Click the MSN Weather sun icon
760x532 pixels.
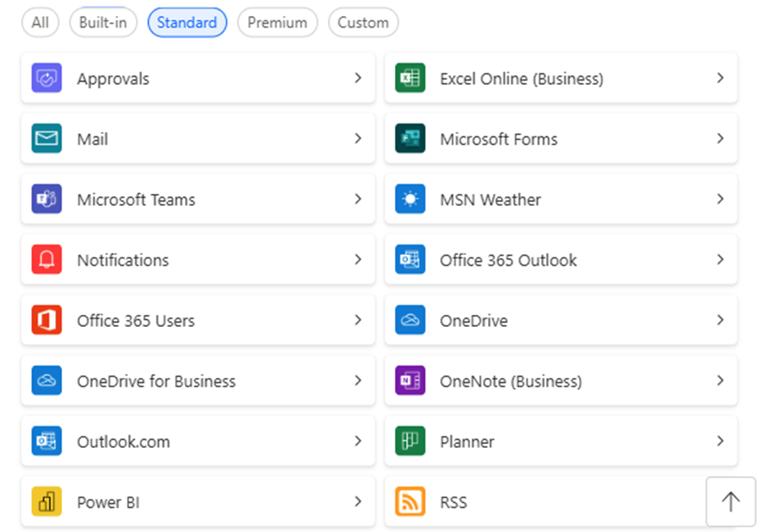pos(410,199)
